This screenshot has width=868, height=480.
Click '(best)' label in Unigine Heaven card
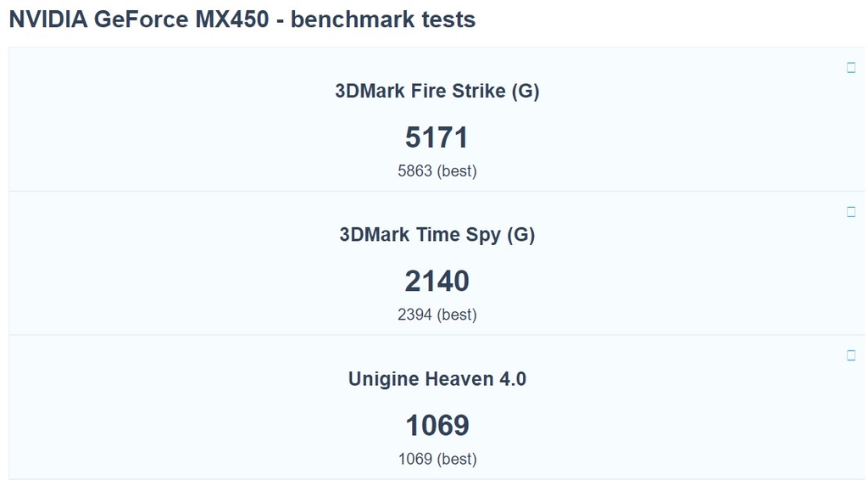click(x=457, y=460)
